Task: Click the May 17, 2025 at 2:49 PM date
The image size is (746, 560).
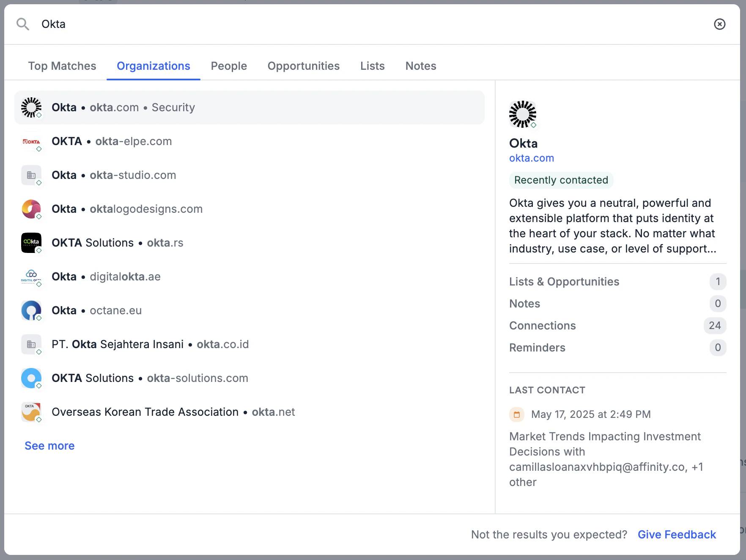Action: pos(591,415)
